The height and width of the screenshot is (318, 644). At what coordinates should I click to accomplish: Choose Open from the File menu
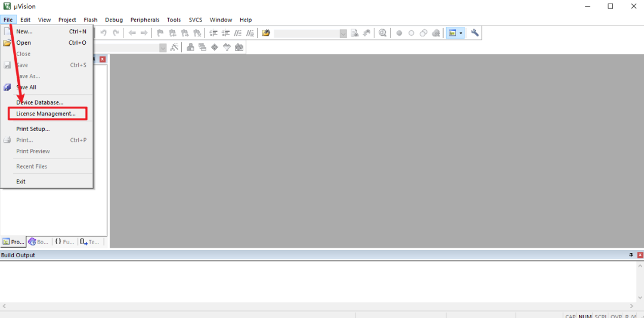pos(47,43)
